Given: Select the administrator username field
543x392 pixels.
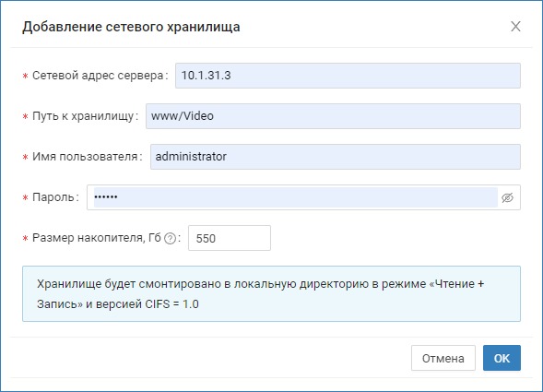Looking at the screenshot, I should coord(336,157).
